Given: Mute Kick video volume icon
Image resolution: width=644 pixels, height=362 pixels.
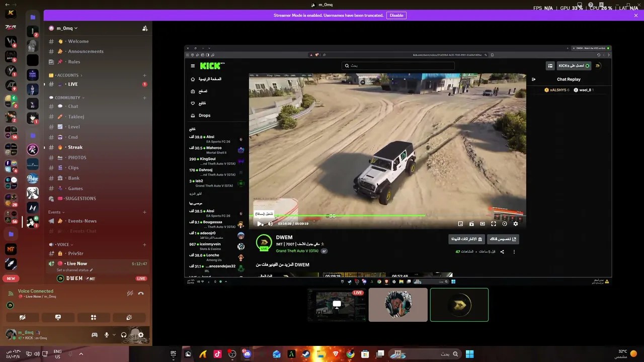Looking at the screenshot, I should pos(270,224).
